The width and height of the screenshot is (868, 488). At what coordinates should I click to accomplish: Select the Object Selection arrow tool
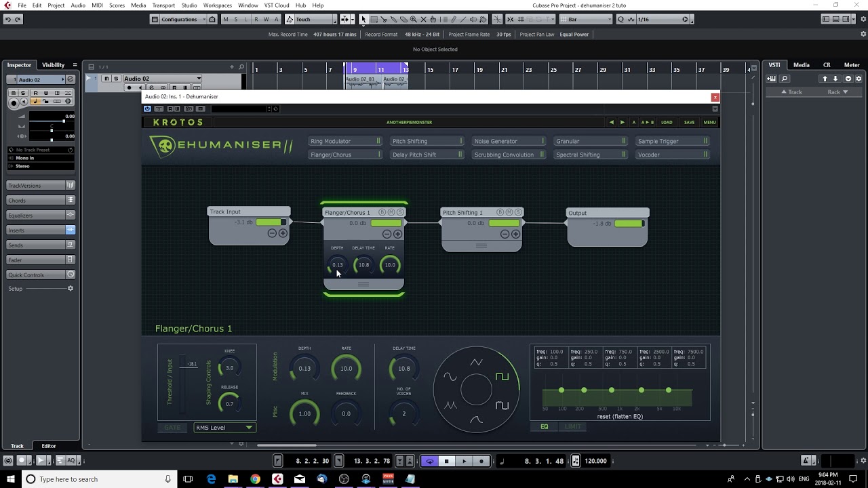(x=363, y=19)
